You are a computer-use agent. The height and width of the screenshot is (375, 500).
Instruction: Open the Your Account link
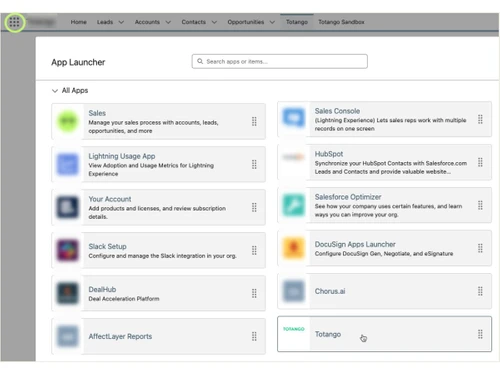110,199
